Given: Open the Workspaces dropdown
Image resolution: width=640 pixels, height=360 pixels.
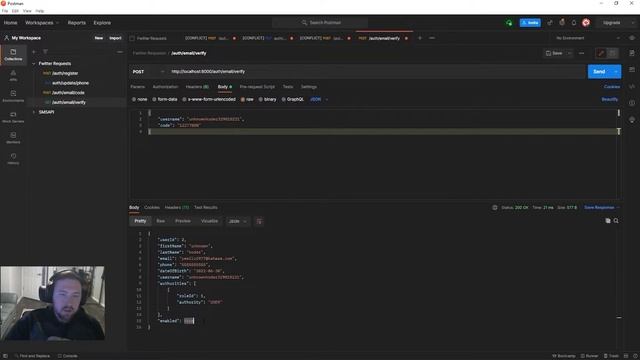Looking at the screenshot, I should [42, 23].
